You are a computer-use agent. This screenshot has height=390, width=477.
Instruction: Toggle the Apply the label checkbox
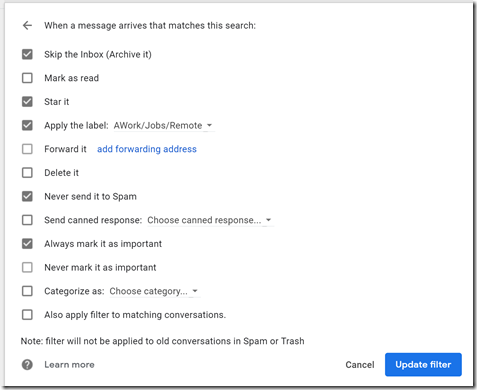(x=27, y=125)
